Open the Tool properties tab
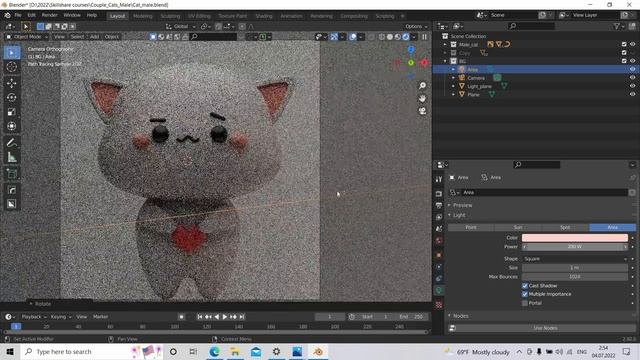640x360 pixels. (439, 179)
